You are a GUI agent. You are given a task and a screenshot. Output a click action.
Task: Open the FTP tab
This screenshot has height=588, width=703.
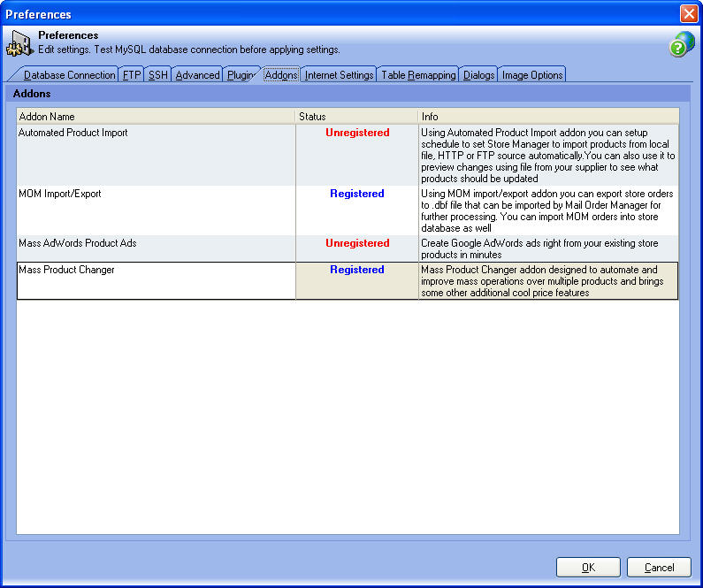coord(132,75)
